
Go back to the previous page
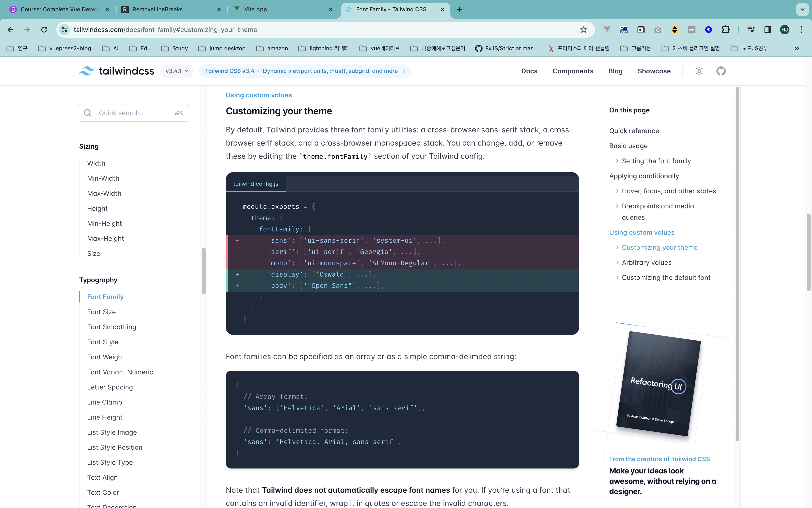point(10,30)
